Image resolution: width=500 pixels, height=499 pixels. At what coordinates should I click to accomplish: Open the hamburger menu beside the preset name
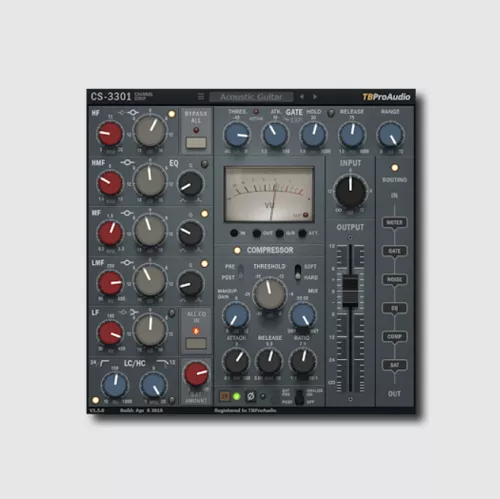[201, 97]
